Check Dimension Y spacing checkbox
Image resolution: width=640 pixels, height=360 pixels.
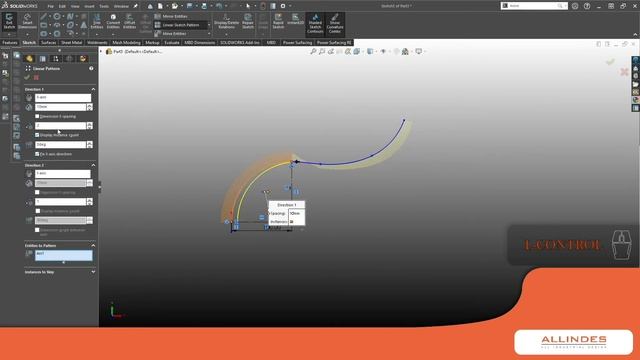(x=37, y=192)
